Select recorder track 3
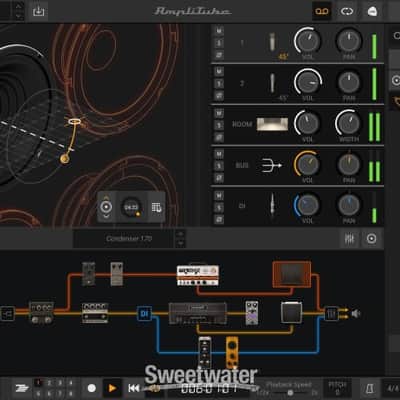Viewport: 400px width, 400px height. coord(60,383)
